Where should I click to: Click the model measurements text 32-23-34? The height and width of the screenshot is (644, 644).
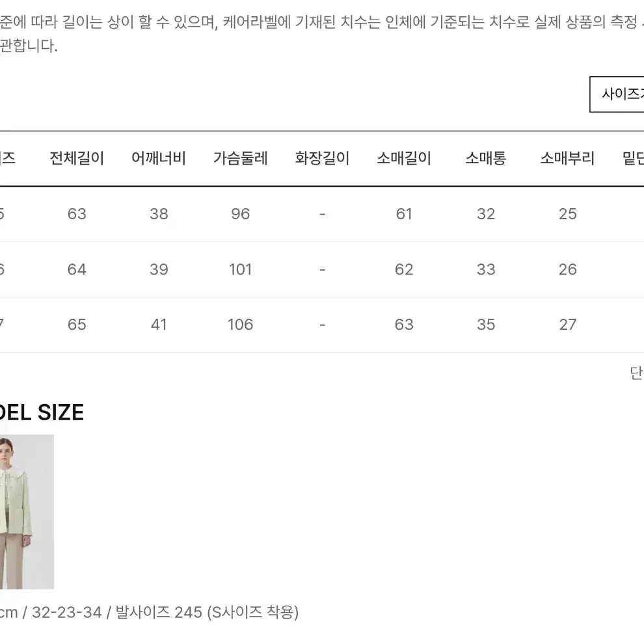pyautogui.click(x=66, y=612)
